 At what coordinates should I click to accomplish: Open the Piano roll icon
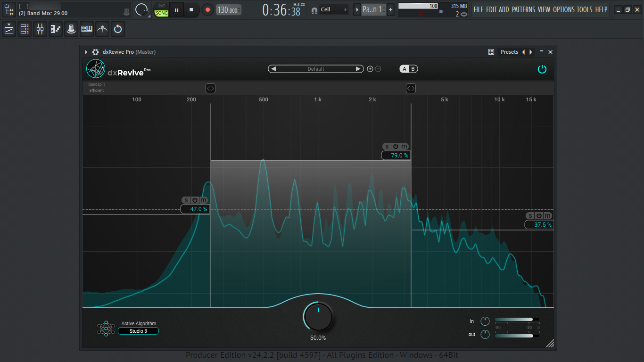click(x=56, y=29)
